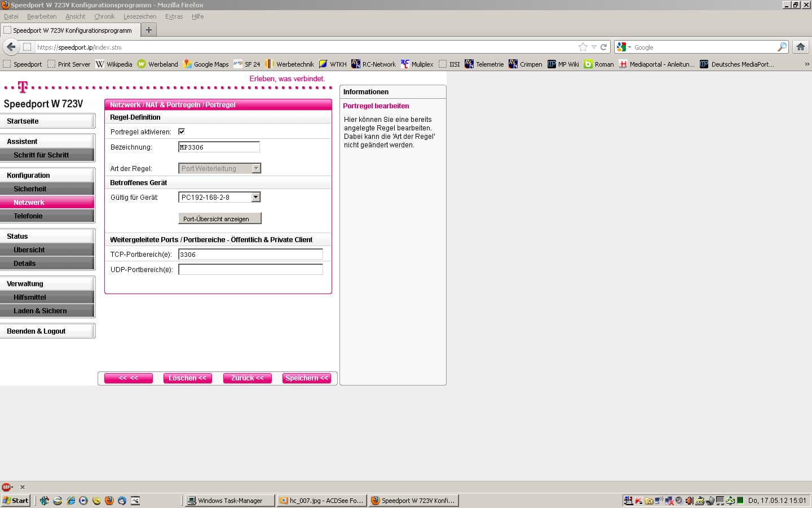Screen dimensions: 812x508
Task: Click the search magnifier icon
Action: 782,47
